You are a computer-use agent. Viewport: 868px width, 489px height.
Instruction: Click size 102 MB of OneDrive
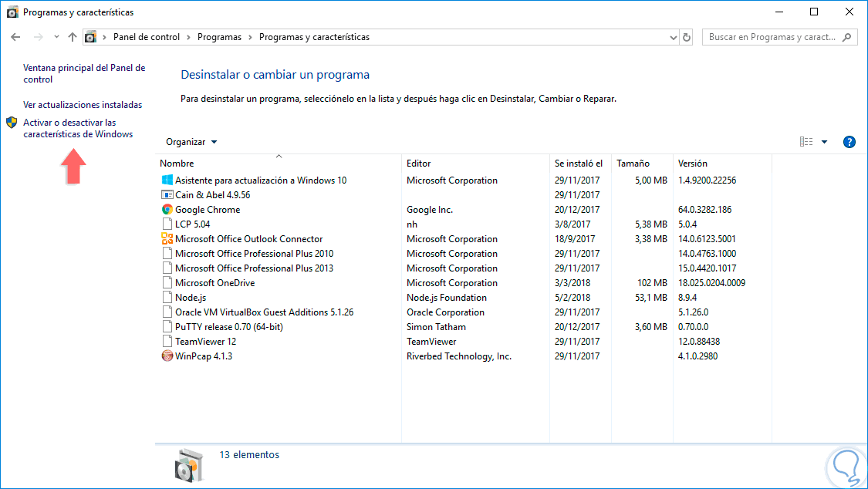(652, 282)
